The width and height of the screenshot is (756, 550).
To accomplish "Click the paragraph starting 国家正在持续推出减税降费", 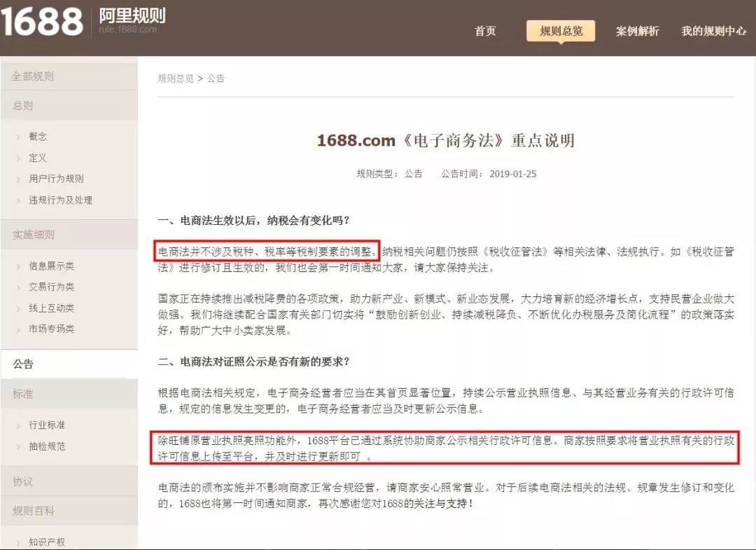I will coord(446,315).
